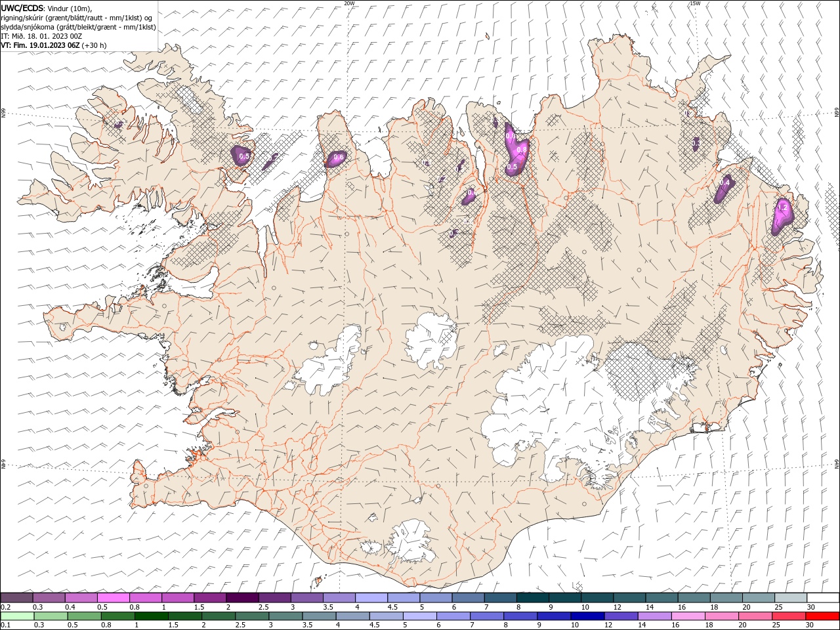Screen dimensions: 840x630
Task: Click the '20W' longitude label at top
Action: [x=349, y=3]
